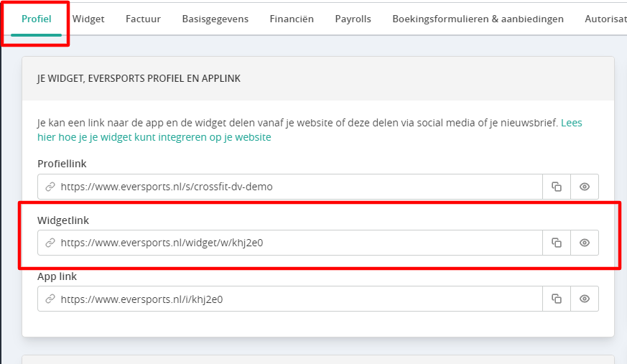Copy the App link URL
This screenshot has width=627, height=364.
point(556,299)
